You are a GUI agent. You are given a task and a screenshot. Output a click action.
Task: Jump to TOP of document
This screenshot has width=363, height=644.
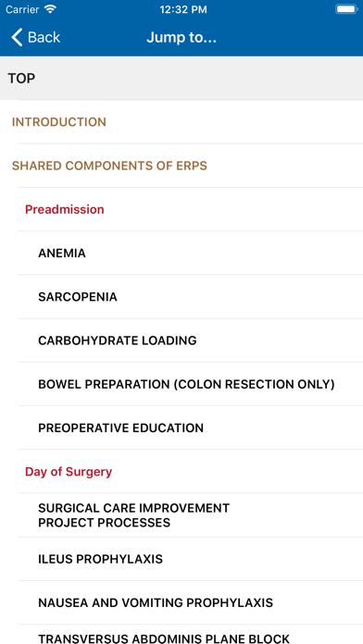pos(181,78)
